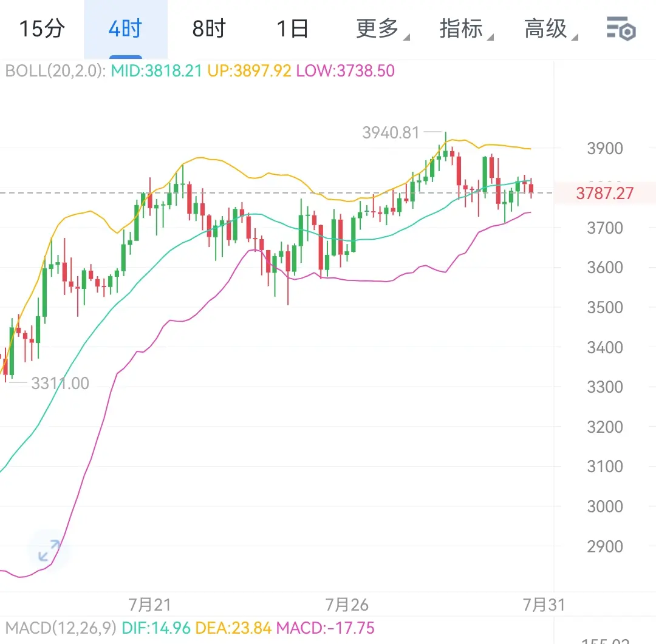Tap the 3700 price axis label
The height and width of the screenshot is (644, 656).
click(x=605, y=228)
